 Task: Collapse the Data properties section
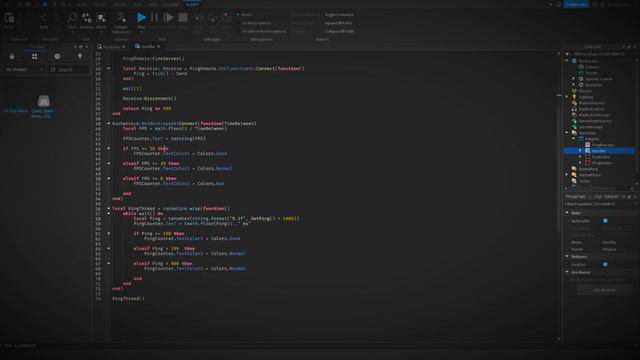point(567,213)
